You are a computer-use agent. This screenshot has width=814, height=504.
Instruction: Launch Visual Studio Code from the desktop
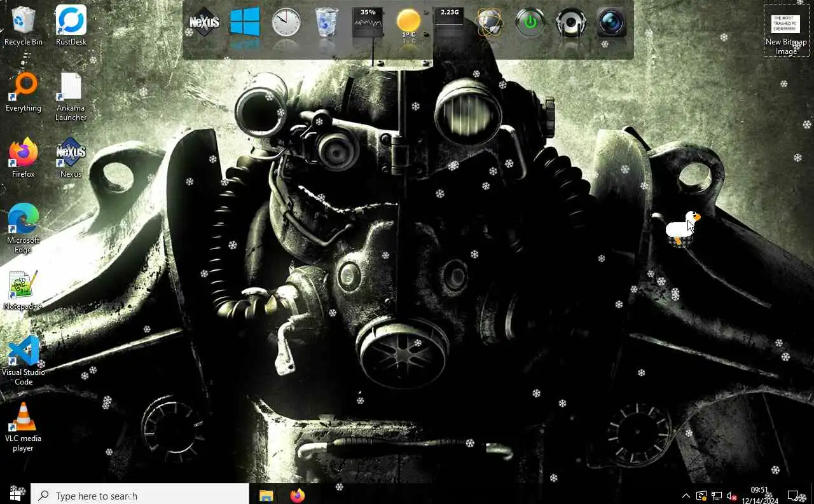point(24,361)
